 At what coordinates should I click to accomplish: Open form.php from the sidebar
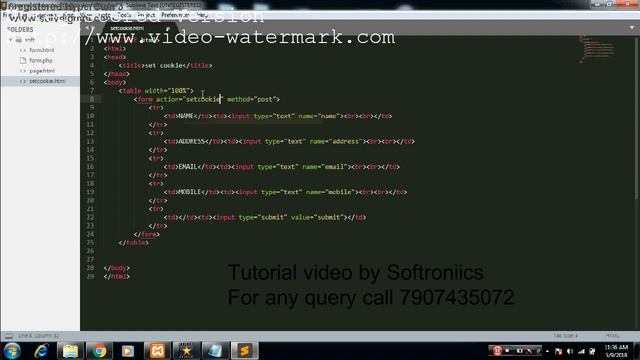(x=41, y=60)
